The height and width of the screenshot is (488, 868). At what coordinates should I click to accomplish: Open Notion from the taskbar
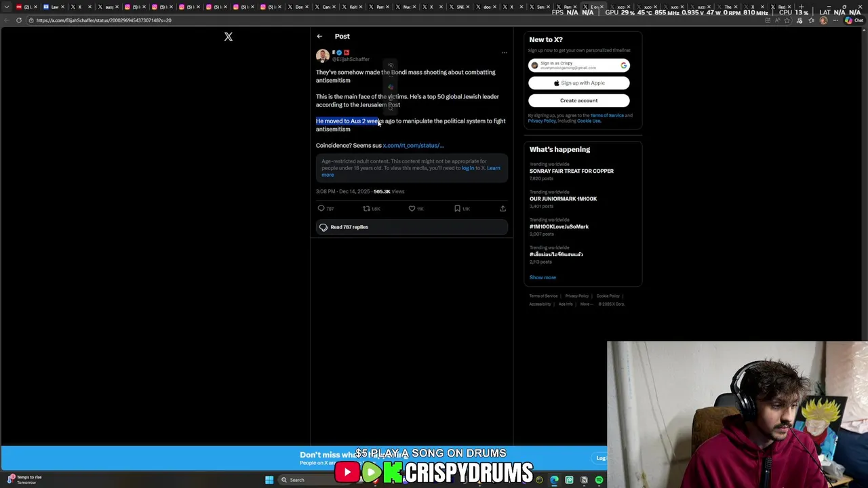tap(584, 480)
